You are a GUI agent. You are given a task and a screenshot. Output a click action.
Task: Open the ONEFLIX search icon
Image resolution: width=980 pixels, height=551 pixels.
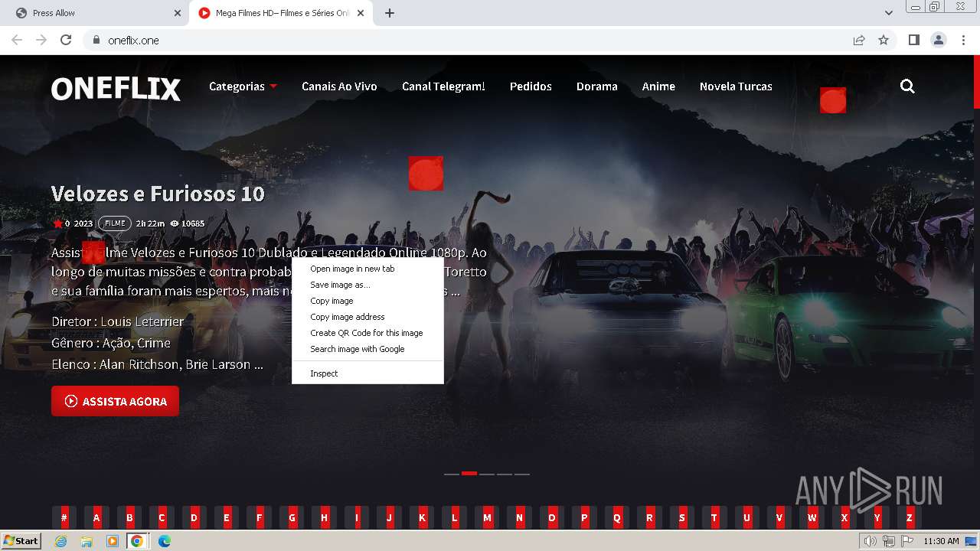point(907,86)
